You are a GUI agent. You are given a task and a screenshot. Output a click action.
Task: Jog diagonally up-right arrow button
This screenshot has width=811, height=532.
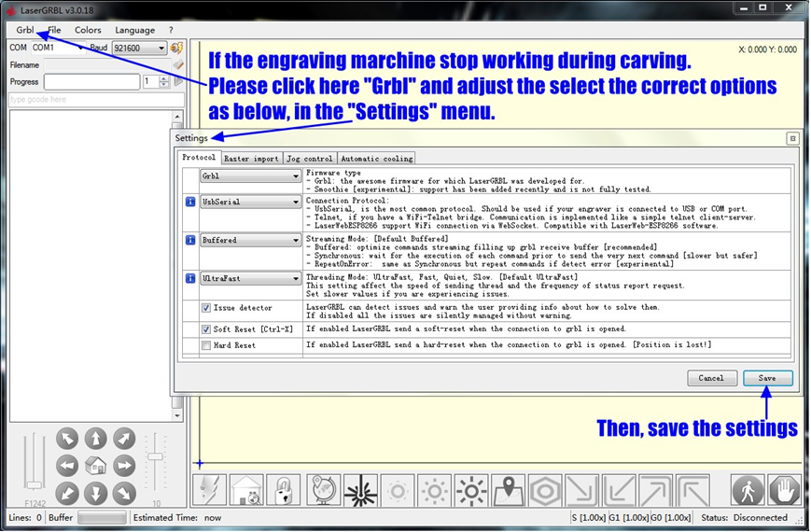(124, 439)
